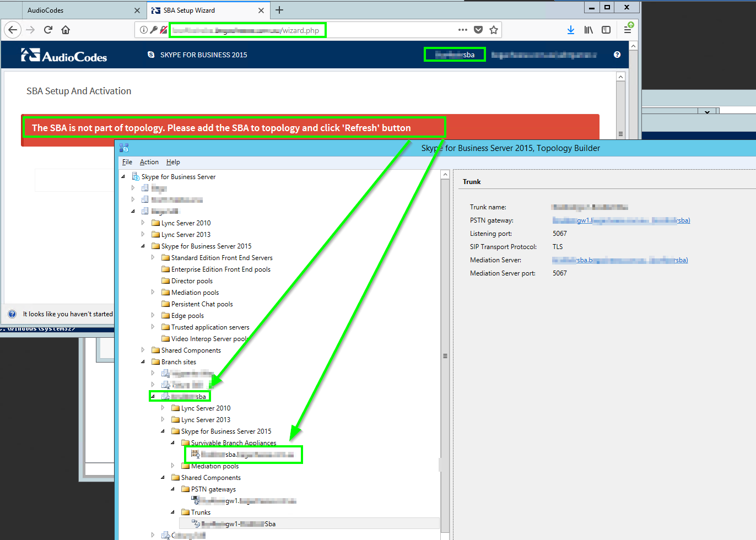Expand the Mediation pools under the central site
Image resolution: width=756 pixels, height=540 pixels.
[153, 293]
